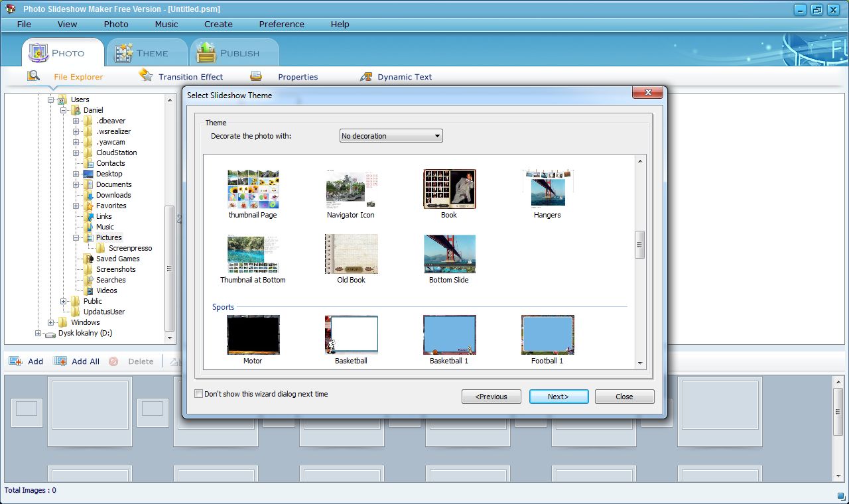The width and height of the screenshot is (849, 504).
Task: Close the Select Slideshow Theme dialog with X
Action: pos(647,93)
